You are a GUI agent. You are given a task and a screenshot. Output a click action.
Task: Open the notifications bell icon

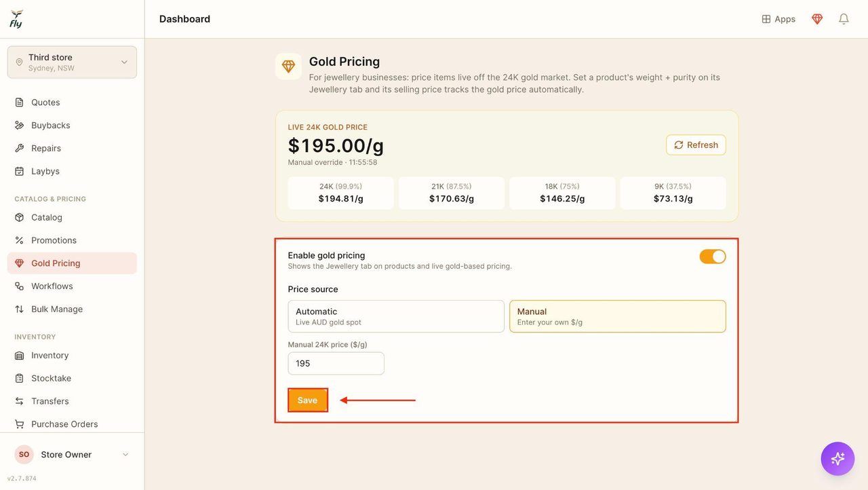click(844, 19)
